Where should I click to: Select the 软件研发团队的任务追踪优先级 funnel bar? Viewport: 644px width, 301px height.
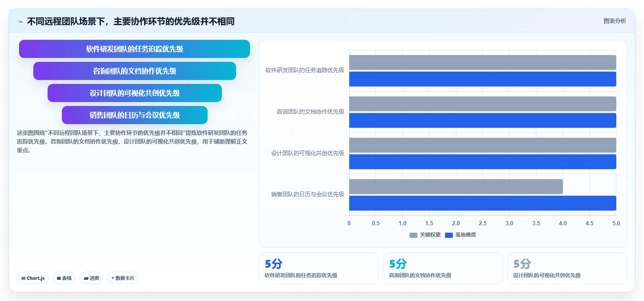click(135, 49)
